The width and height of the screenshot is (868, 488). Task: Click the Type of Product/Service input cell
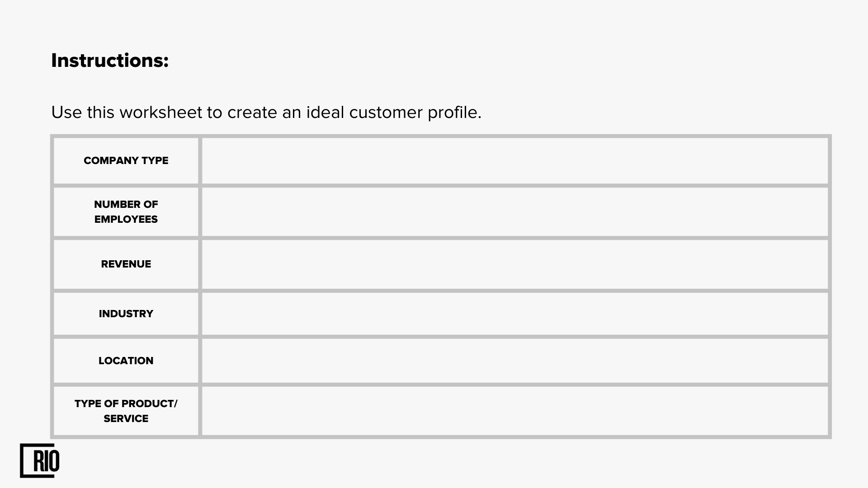coord(515,411)
